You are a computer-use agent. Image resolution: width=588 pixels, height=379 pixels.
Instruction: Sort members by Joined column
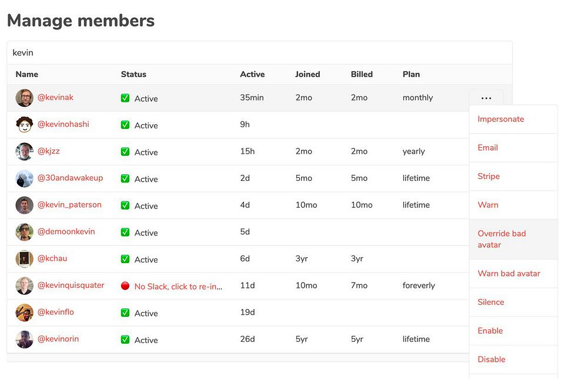coord(308,74)
